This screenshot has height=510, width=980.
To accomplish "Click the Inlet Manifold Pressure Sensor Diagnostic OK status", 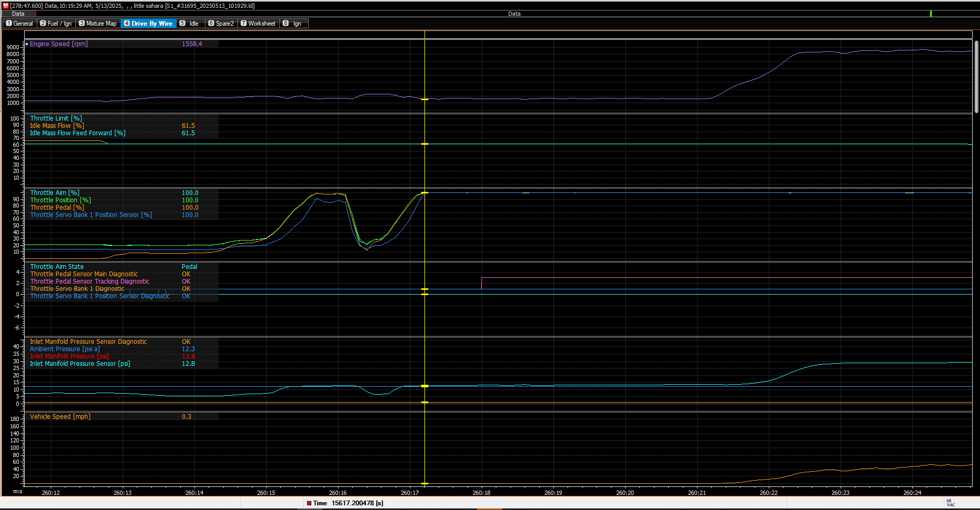I will pyautogui.click(x=186, y=341).
